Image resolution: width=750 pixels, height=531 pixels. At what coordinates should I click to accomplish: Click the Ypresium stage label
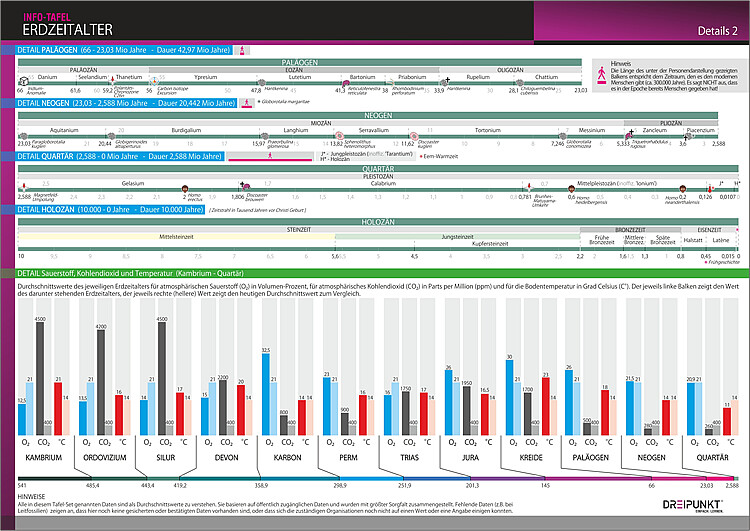tap(206, 77)
